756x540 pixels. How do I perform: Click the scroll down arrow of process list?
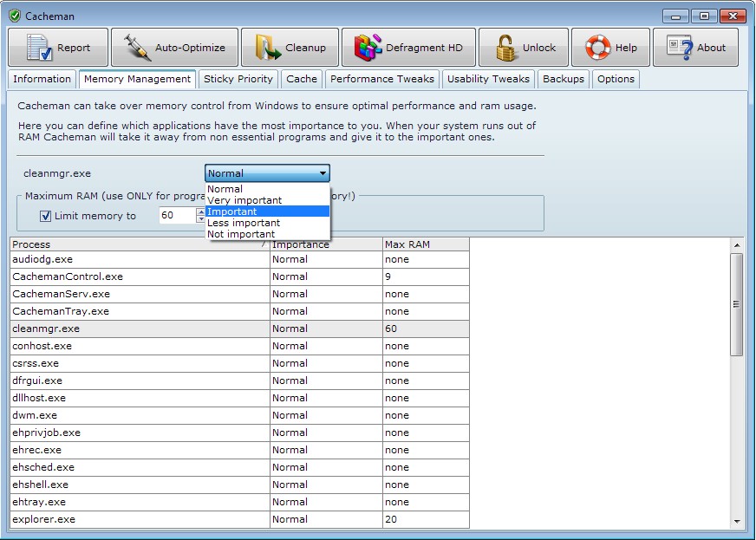coord(737,521)
